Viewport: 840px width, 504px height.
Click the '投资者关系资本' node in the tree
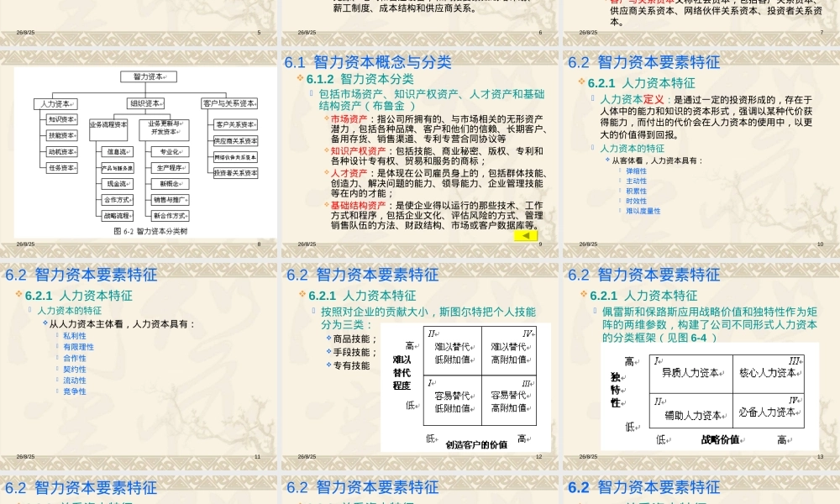236,173
